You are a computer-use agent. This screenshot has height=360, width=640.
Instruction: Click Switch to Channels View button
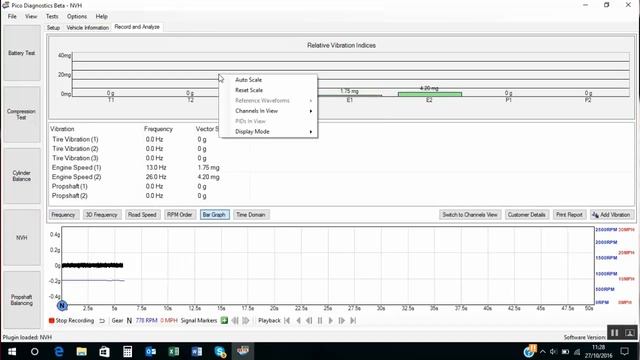point(470,215)
